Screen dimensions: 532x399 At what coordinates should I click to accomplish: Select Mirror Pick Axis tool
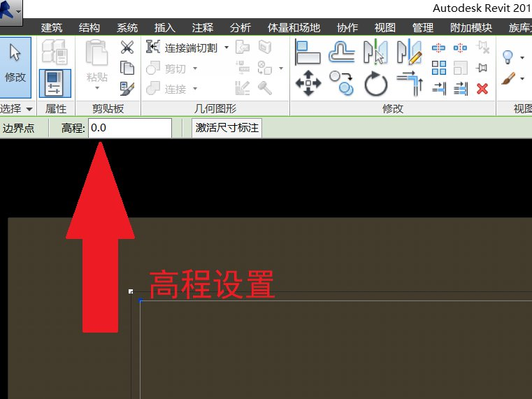[x=375, y=52]
